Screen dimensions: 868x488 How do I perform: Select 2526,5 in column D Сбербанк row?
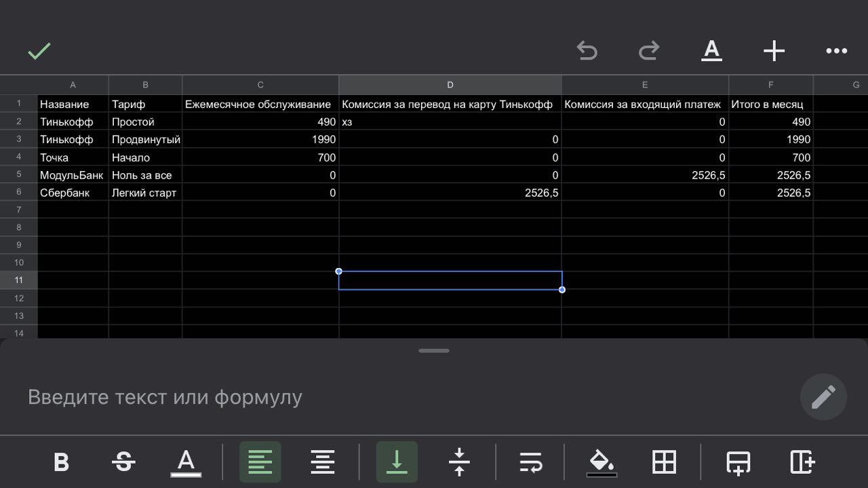450,192
